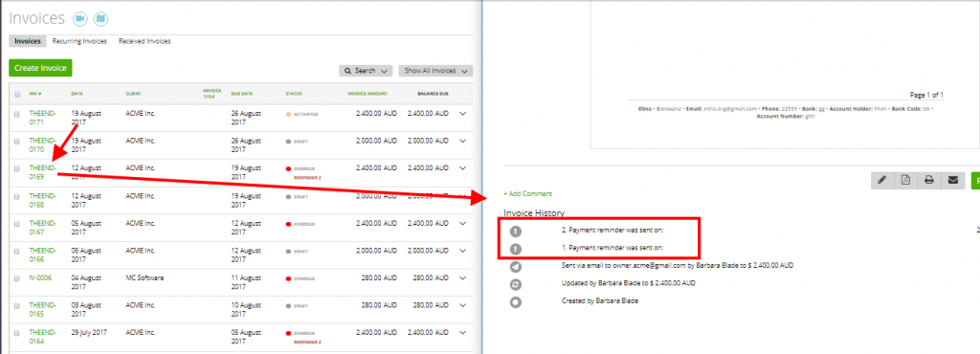Open invoice THEEND-0170 link
This screenshot has height=354, width=980.
click(x=42, y=145)
